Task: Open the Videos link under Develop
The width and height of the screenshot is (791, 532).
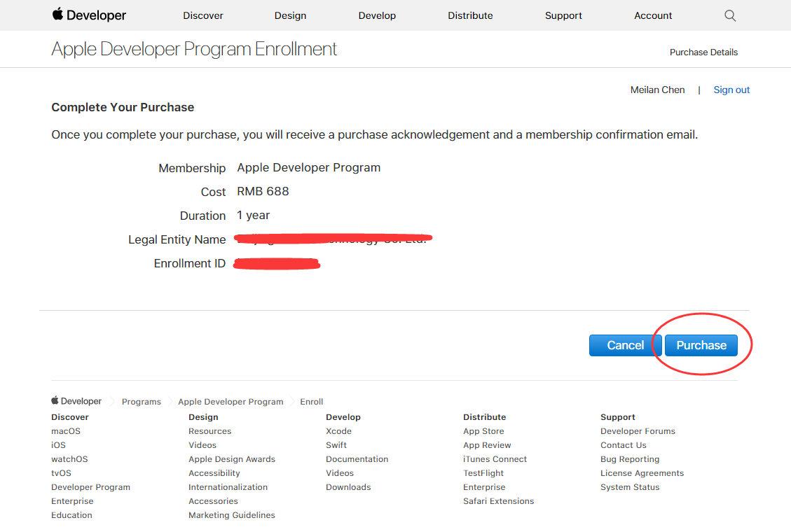Action: click(340, 473)
